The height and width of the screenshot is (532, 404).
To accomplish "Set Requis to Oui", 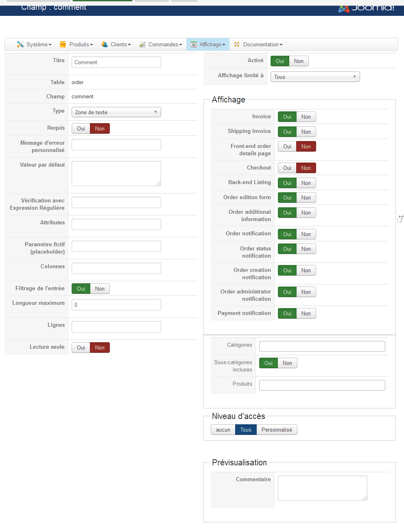I will tap(81, 128).
